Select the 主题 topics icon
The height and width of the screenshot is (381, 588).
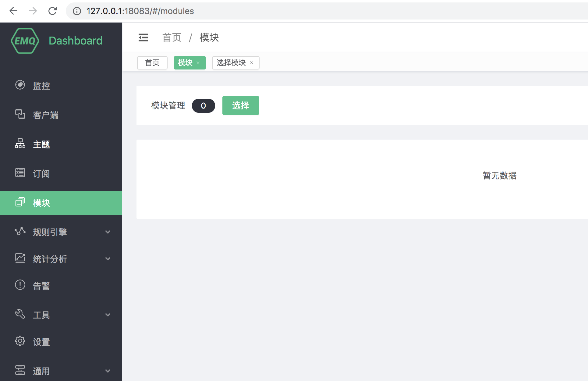[20, 144]
